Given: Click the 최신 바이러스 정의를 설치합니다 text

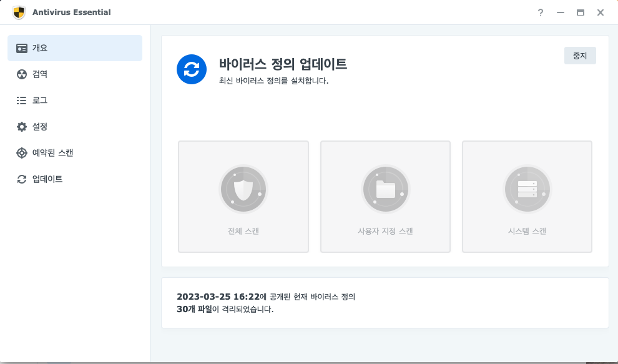Looking at the screenshot, I should [273, 81].
